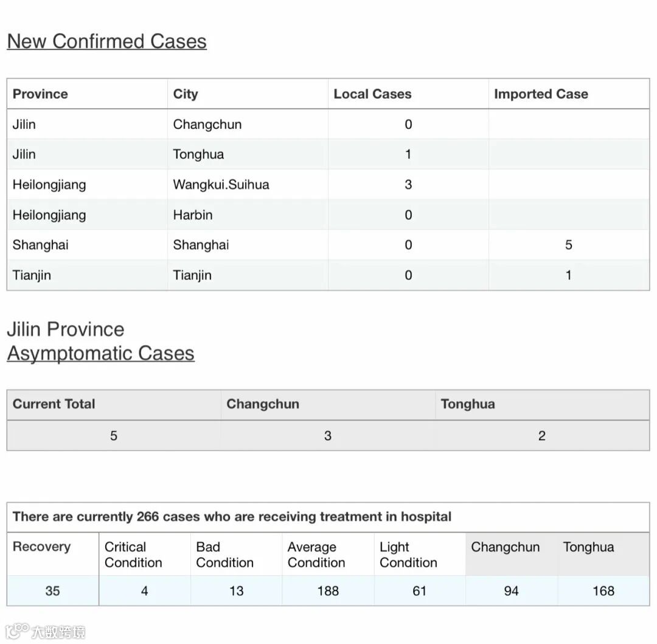Select the Recovery column header
Screen dimensions: 657x644
(41, 547)
